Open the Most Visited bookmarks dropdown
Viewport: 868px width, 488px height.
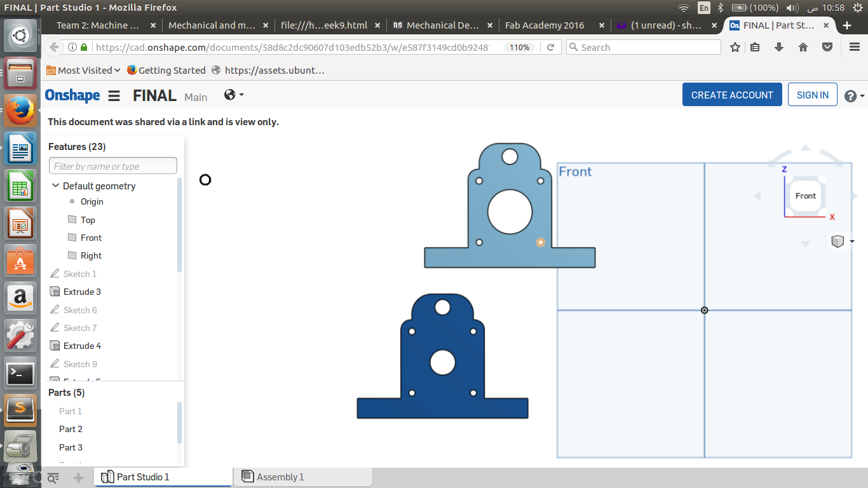pos(83,70)
